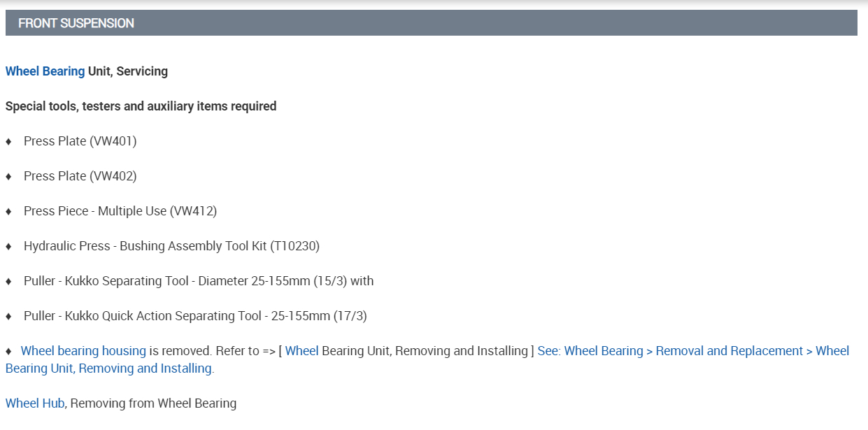The image size is (868, 430).
Task: Click the diamond bullet beside Press Plate (VW401)
Action: [x=9, y=141]
